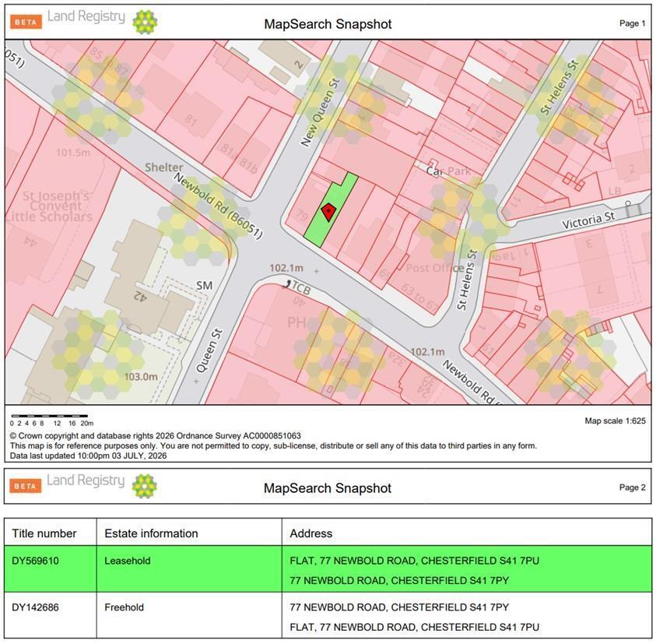The image size is (656, 644).
Task: Click the 'MapSearch Snapshot' title on Page 1
Action: tap(328, 24)
